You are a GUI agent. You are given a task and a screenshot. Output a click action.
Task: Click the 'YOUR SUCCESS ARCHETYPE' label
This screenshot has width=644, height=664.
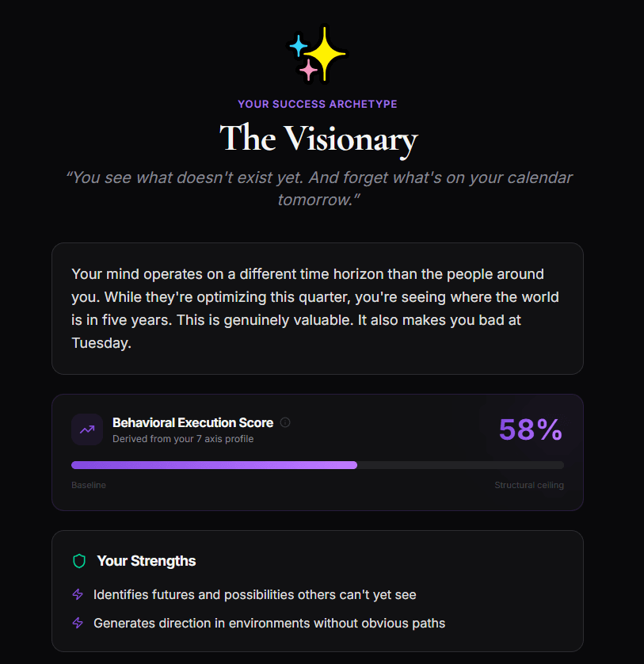click(x=318, y=104)
